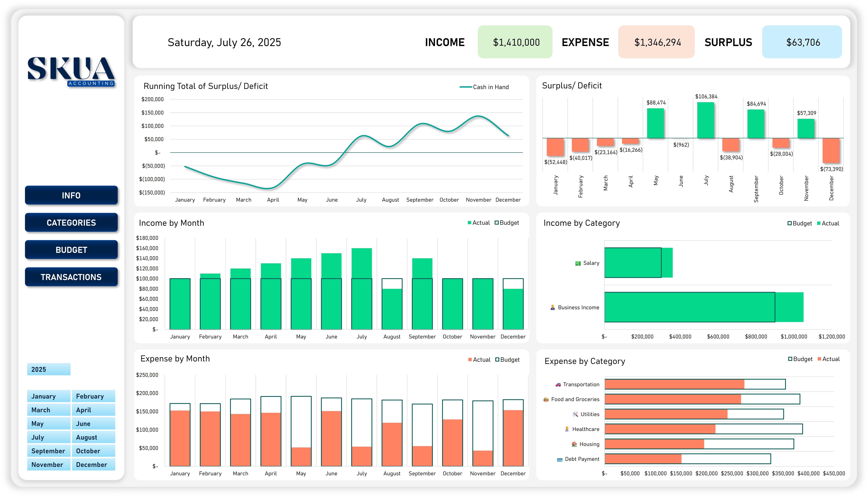Select December slicer item
Screen dimensions: 868x496
[93, 464]
